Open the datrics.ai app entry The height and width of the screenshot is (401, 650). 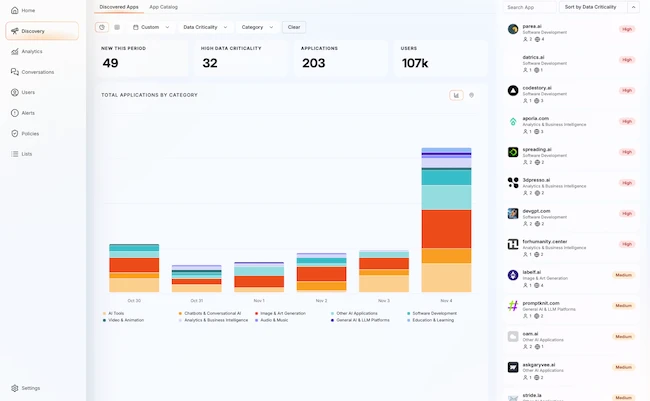point(572,63)
